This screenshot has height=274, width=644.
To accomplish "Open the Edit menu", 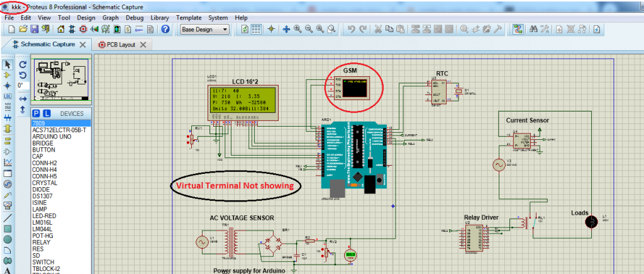I will tap(26, 18).
